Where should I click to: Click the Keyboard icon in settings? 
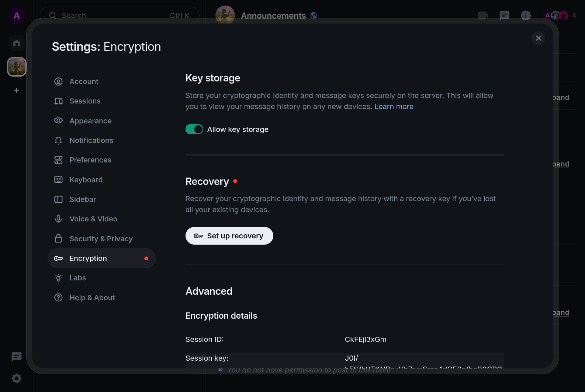(58, 180)
